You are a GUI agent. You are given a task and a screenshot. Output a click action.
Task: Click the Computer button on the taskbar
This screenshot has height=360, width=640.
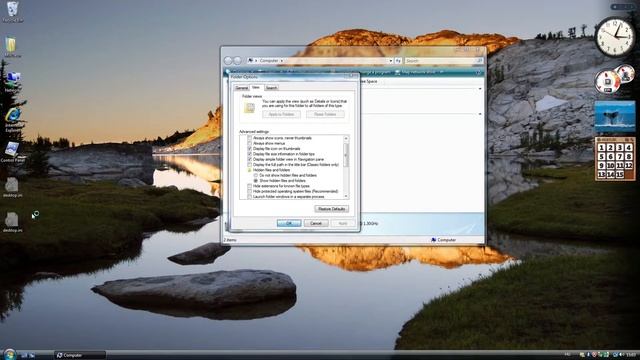pyautogui.click(x=80, y=355)
